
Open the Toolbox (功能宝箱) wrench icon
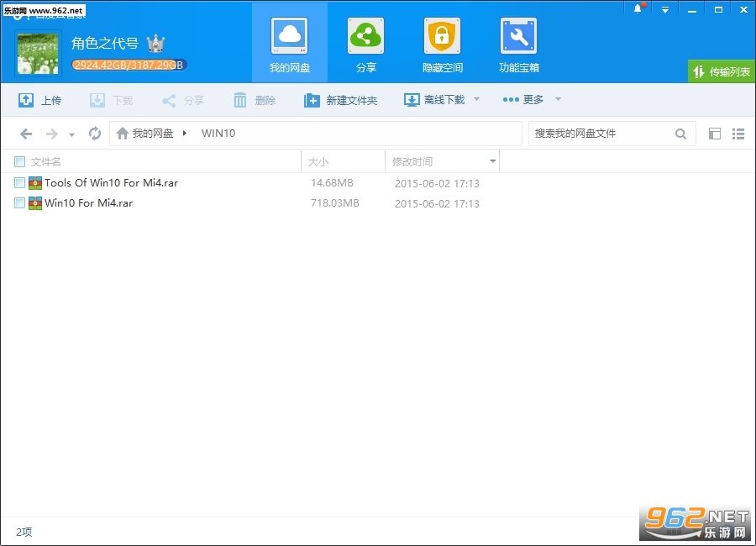coord(518,36)
